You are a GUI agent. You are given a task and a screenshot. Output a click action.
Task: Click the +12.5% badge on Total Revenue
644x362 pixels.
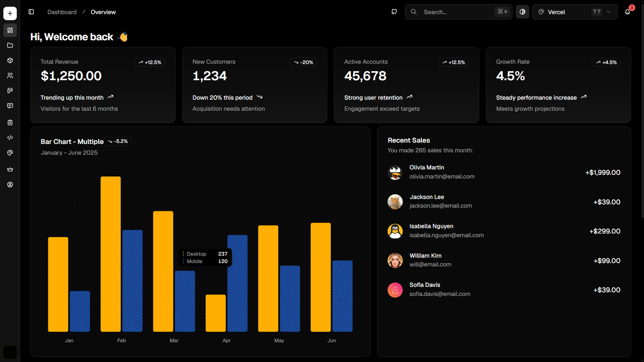pyautogui.click(x=150, y=62)
